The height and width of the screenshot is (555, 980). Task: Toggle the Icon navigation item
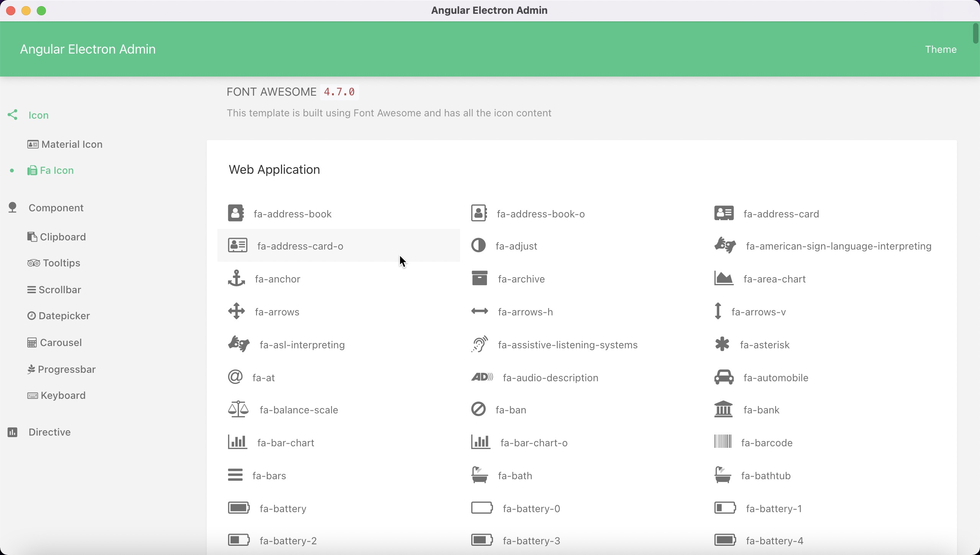[x=38, y=114]
